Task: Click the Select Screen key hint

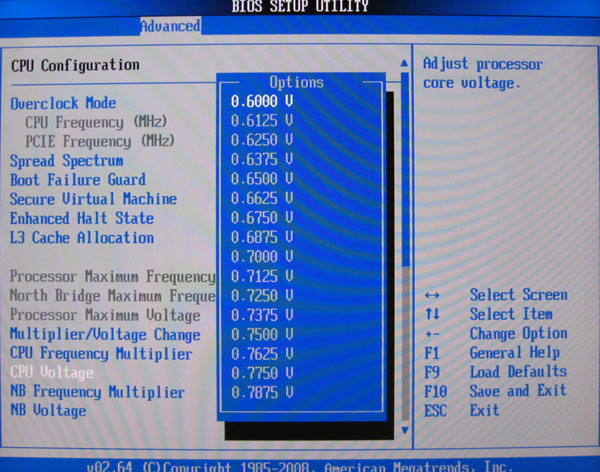Action: point(518,295)
